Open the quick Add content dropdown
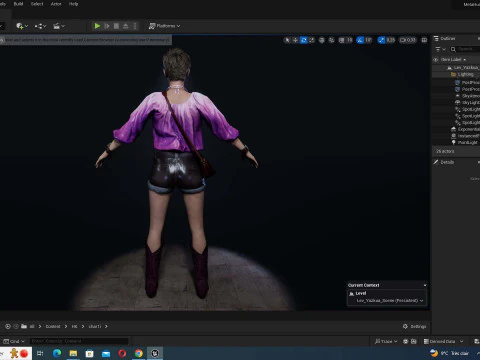 tap(22, 26)
